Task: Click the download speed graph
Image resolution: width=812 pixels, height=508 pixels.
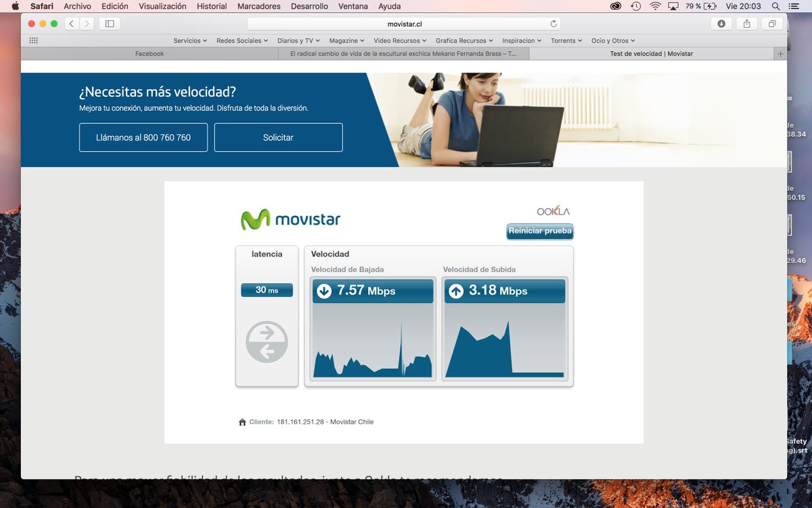Action: pos(372,341)
